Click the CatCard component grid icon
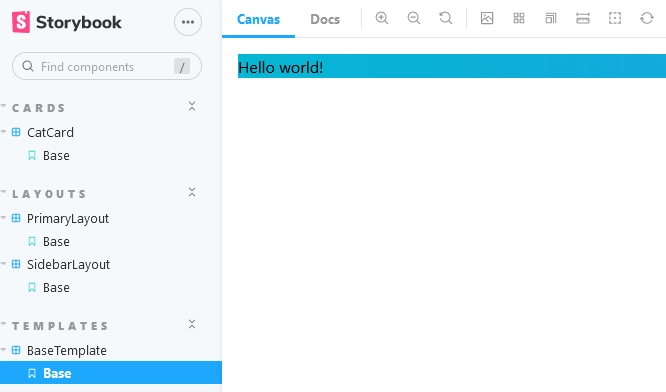This screenshot has width=666, height=392. 16,132
